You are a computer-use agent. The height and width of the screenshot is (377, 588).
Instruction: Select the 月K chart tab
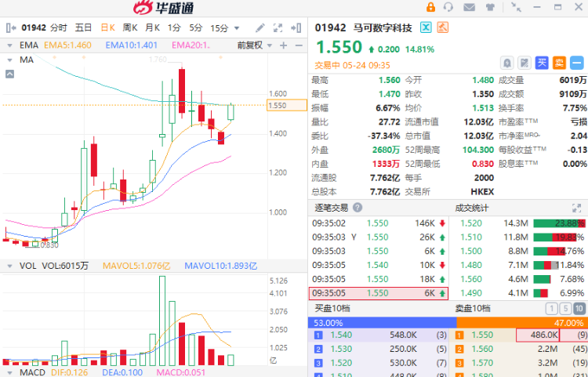coord(152,27)
